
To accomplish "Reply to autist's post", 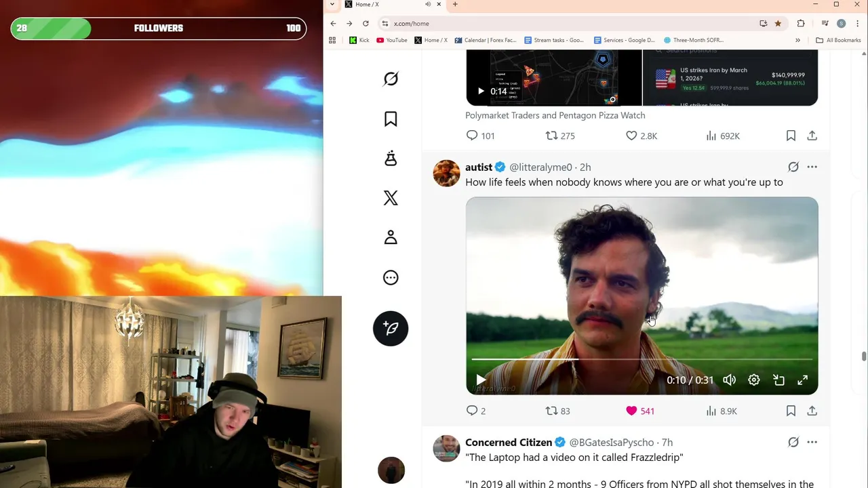I will (x=475, y=411).
